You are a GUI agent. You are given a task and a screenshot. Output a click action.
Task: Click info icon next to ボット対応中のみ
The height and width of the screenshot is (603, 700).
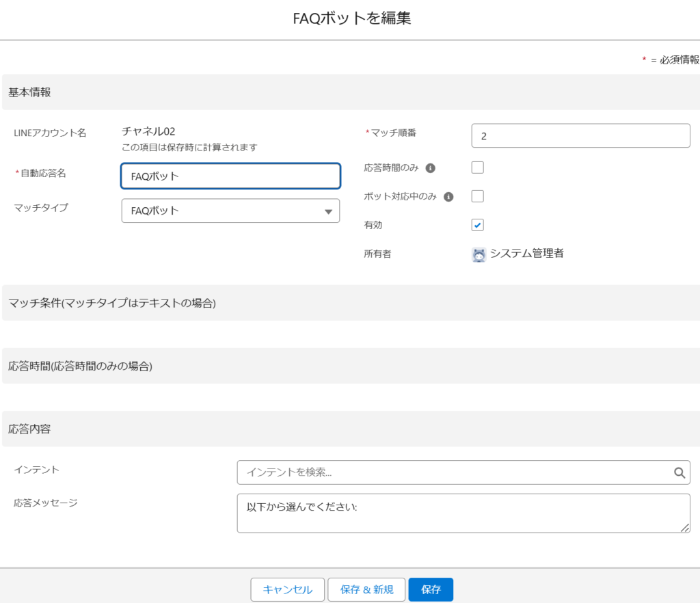click(448, 196)
